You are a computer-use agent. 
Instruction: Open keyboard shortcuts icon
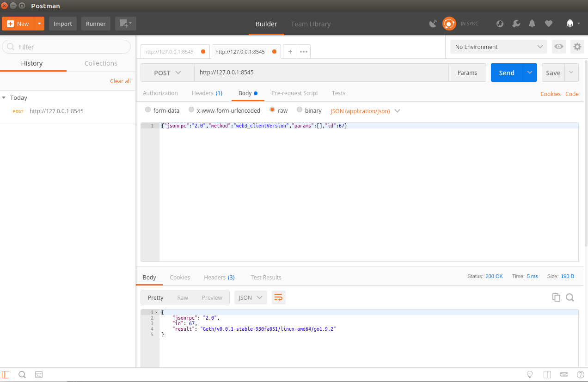(564, 375)
